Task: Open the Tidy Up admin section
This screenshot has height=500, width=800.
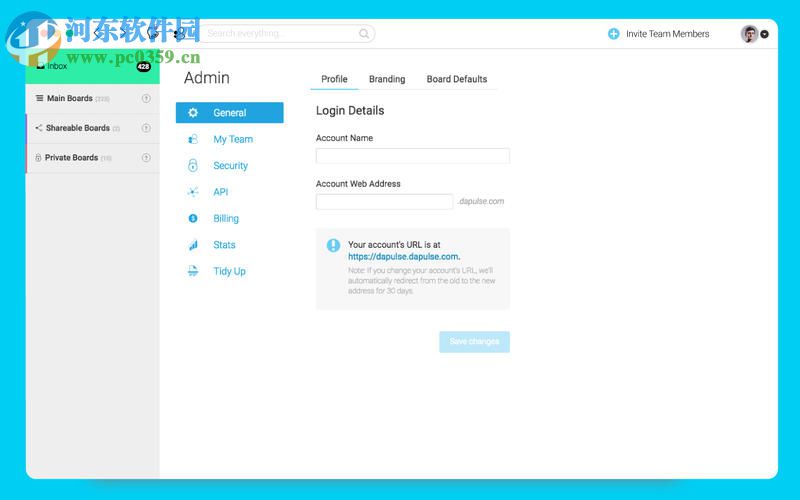Action: tap(230, 271)
